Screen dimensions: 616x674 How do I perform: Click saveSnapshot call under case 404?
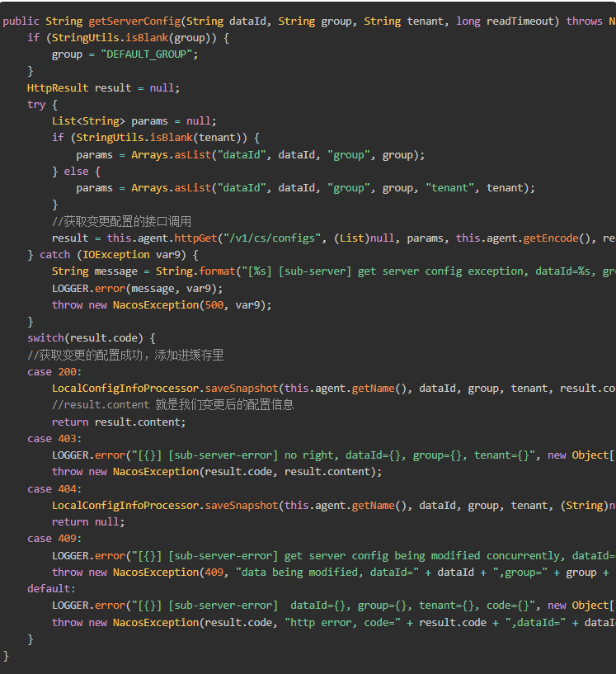tap(242, 506)
